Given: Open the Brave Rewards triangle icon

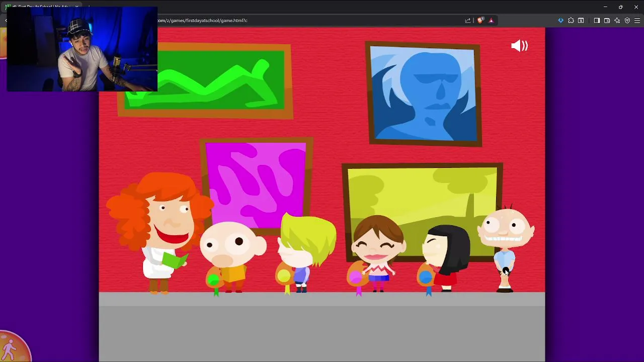Looking at the screenshot, I should click(491, 21).
